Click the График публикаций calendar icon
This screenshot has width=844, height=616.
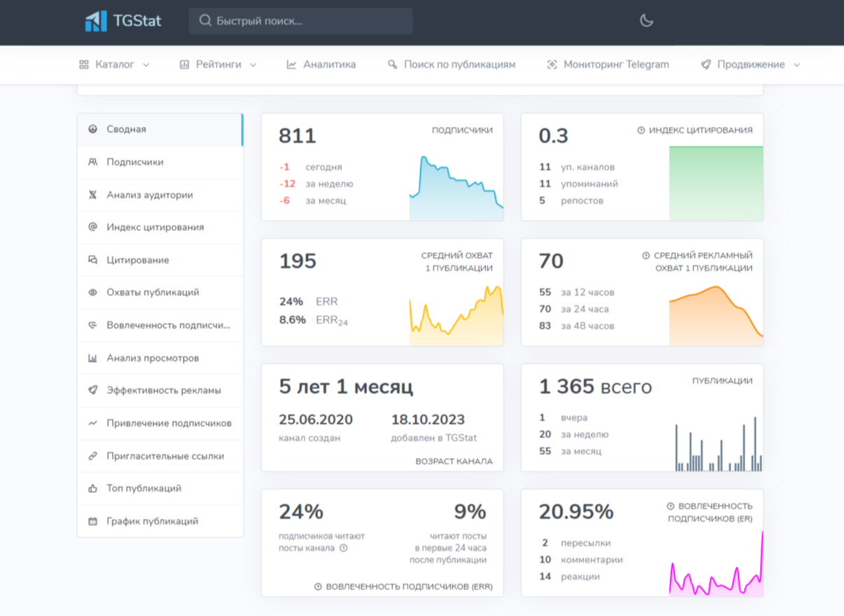(x=92, y=521)
